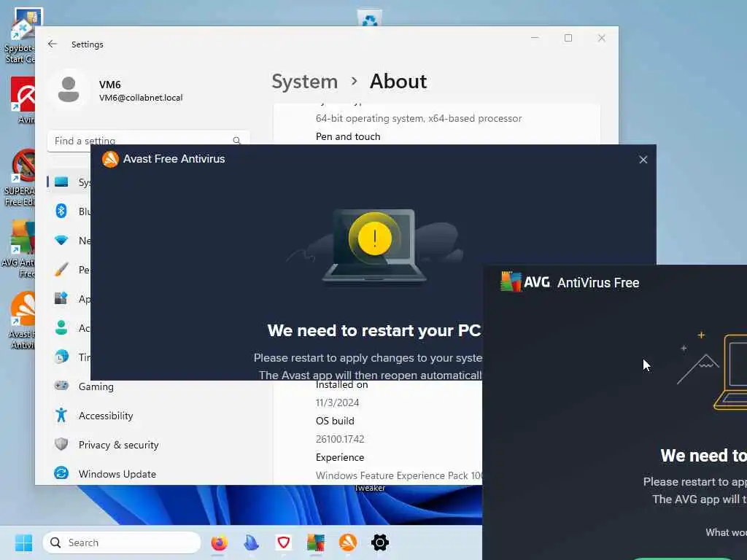Open AVG AntiVirus from the taskbar

tap(315, 542)
